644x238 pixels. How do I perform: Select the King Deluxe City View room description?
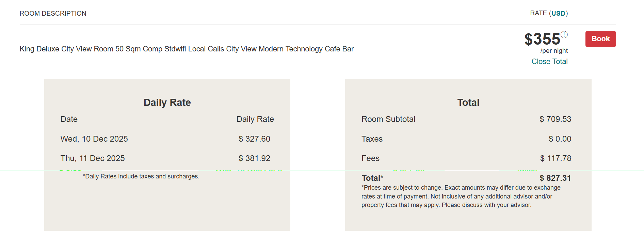[187, 49]
